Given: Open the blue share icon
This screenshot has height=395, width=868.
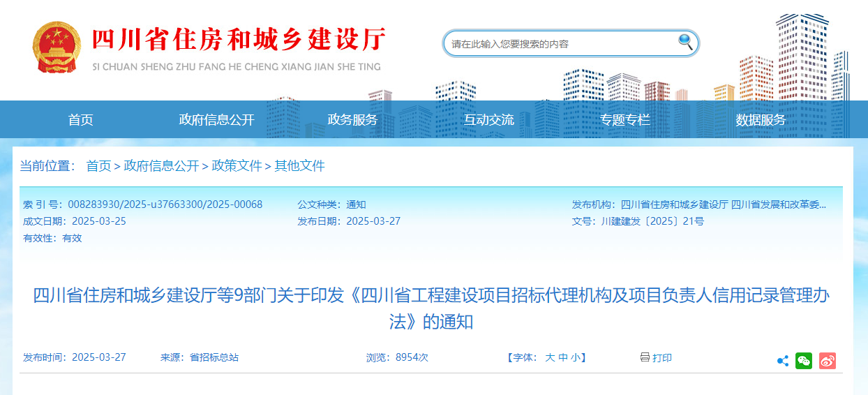Looking at the screenshot, I should (x=783, y=361).
